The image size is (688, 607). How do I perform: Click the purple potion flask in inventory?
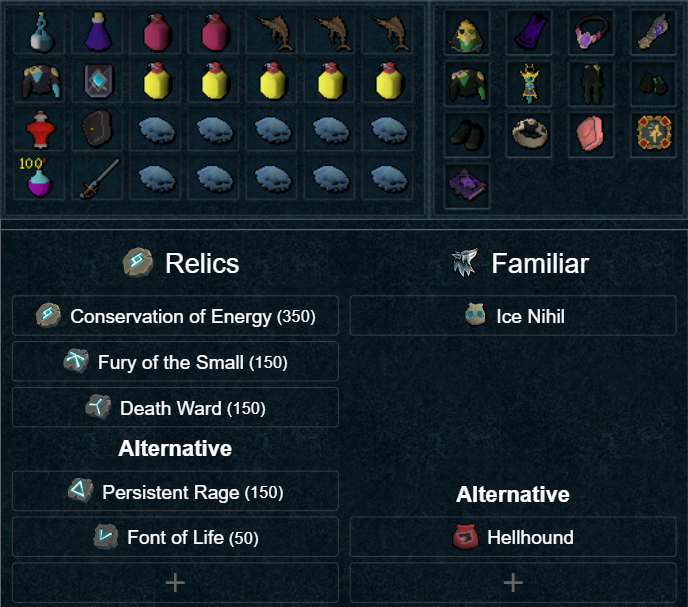coord(97,32)
